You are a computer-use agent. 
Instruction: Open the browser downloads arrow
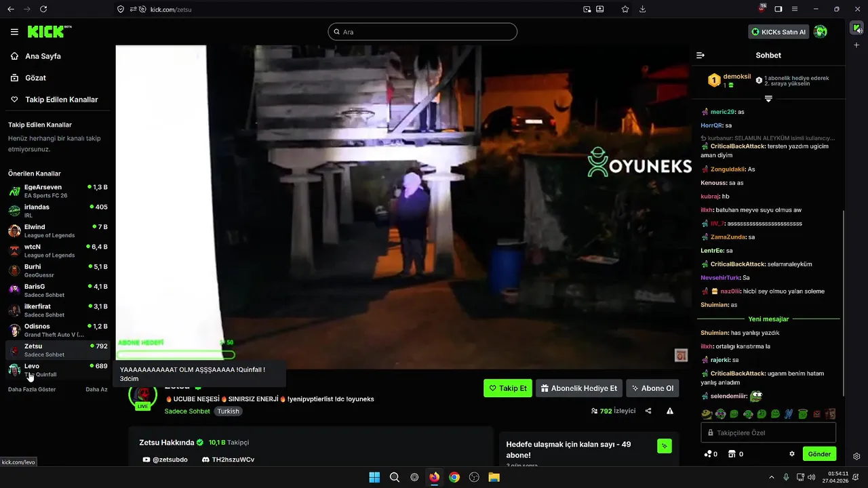(x=642, y=9)
